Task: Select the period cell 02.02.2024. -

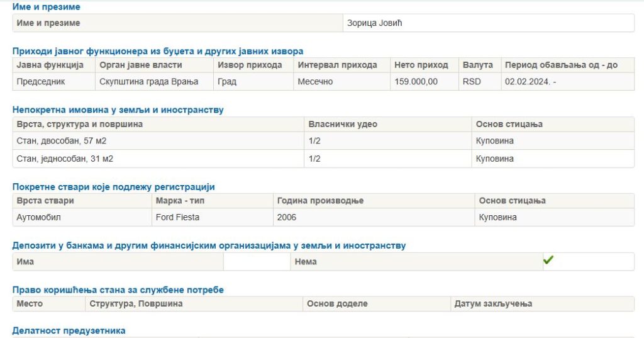Action: click(568, 81)
